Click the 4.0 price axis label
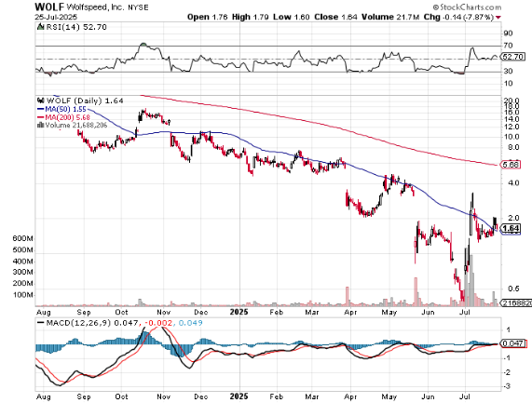This screenshot has width=532, height=403. [x=513, y=183]
